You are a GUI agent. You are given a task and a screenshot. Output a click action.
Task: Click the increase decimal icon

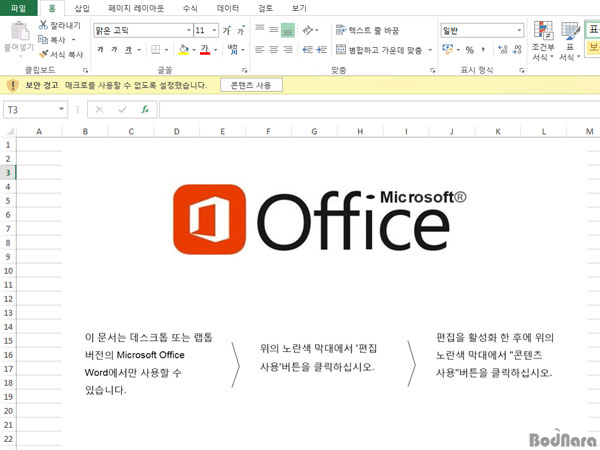tap(502, 50)
